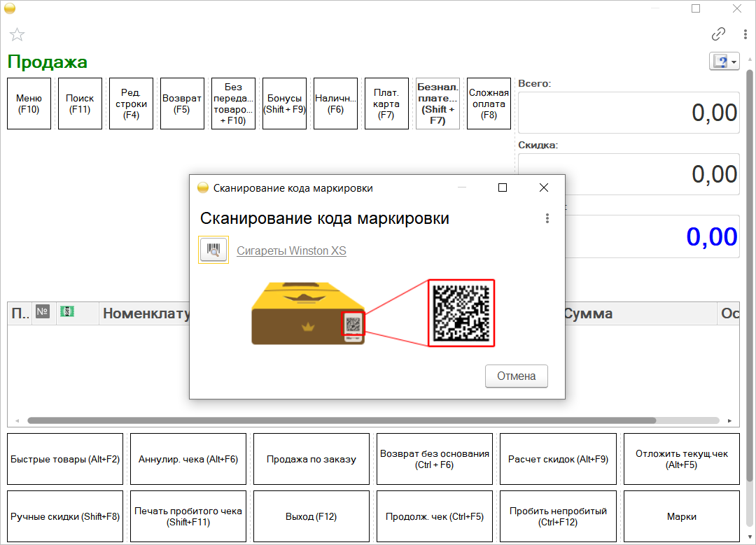The height and width of the screenshot is (545, 756).
Task: Click № column header icon
Action: [x=43, y=311]
